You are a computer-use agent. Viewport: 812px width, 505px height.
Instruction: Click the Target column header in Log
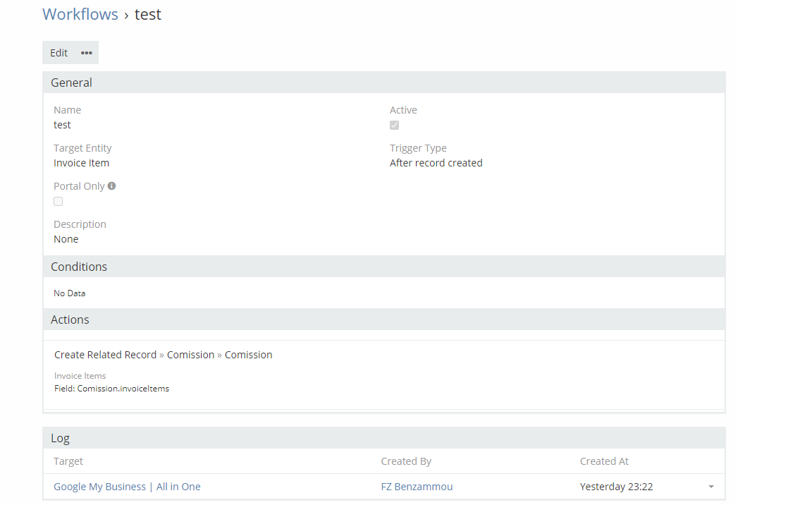coord(68,461)
